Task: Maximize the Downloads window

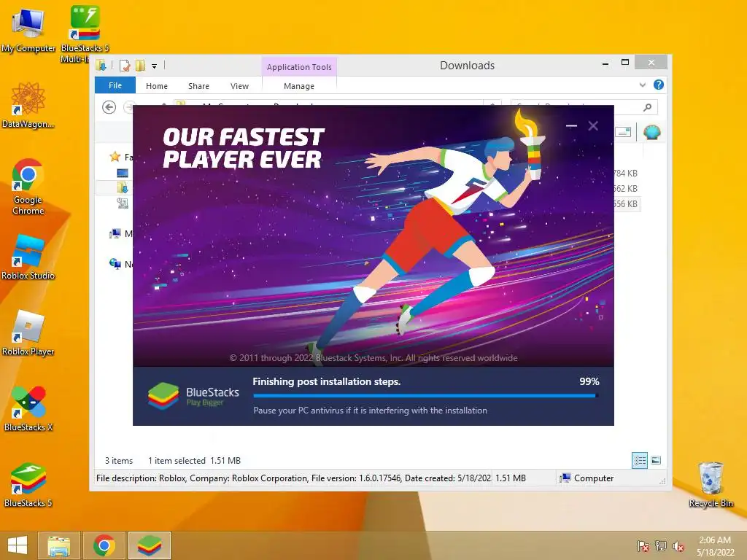Action: click(625, 63)
